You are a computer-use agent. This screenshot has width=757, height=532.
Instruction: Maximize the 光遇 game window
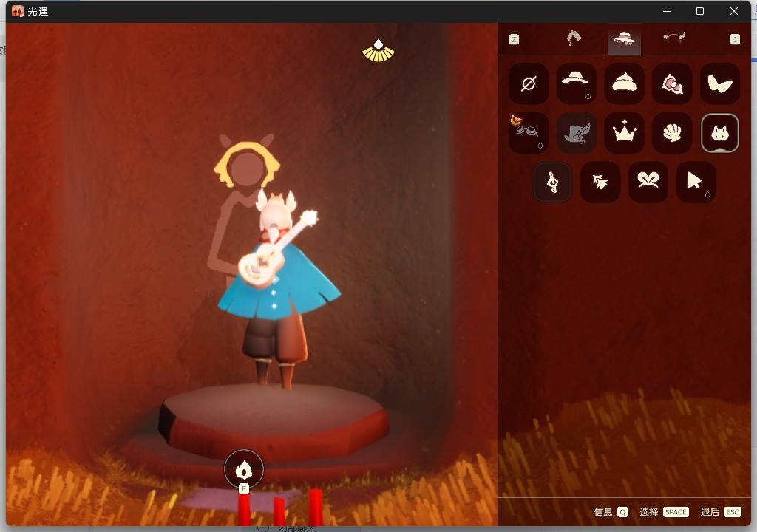pyautogui.click(x=699, y=11)
